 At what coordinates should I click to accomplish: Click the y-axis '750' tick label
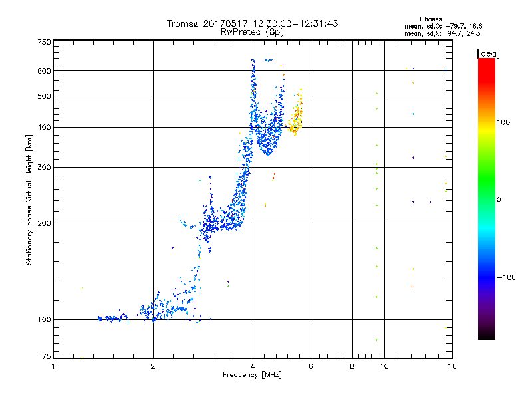[x=44, y=42]
